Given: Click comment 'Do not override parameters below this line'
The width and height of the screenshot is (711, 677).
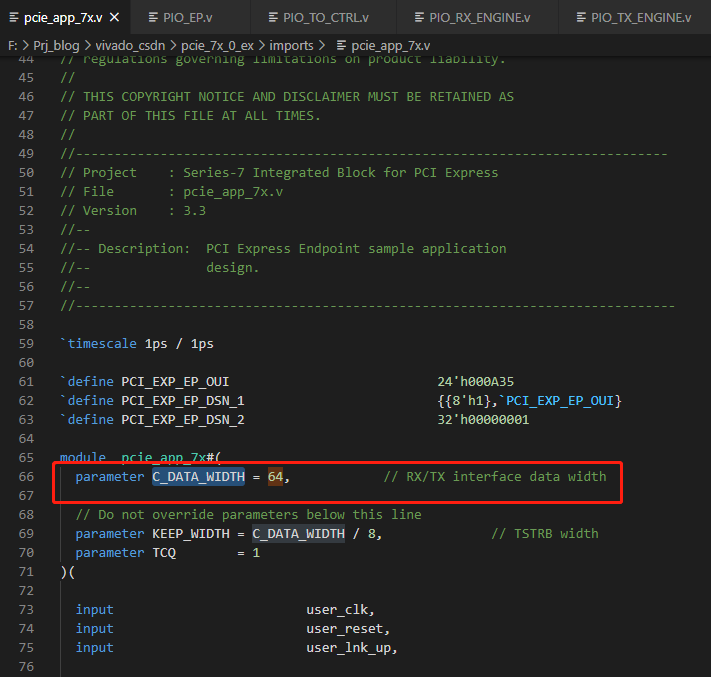Looking at the screenshot, I should point(260,515).
